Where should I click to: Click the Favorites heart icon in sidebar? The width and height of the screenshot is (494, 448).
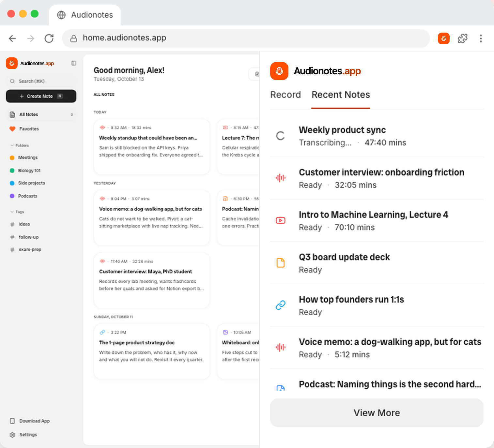[12, 129]
